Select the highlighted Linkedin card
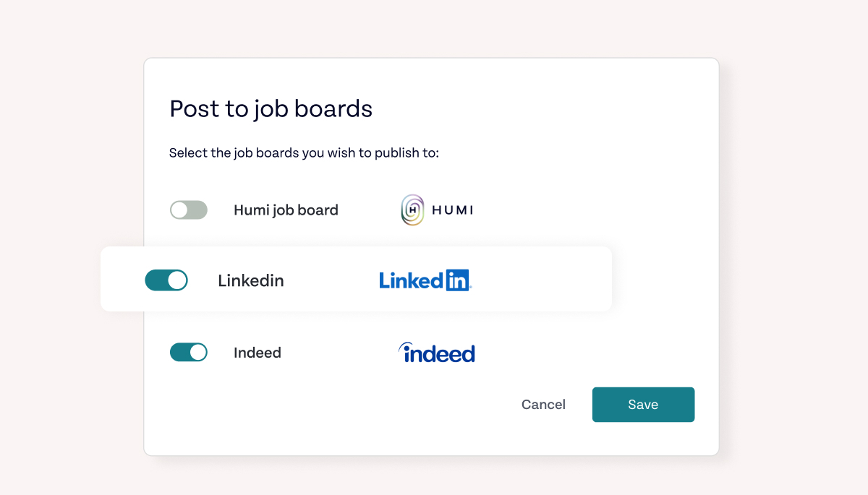 pos(357,279)
